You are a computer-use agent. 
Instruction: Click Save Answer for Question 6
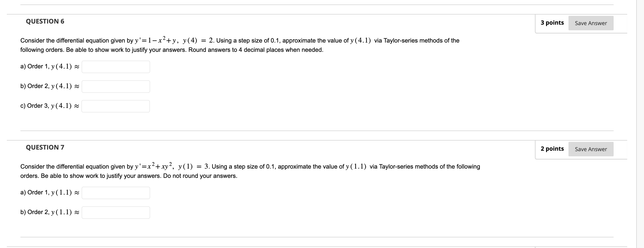coord(591,23)
